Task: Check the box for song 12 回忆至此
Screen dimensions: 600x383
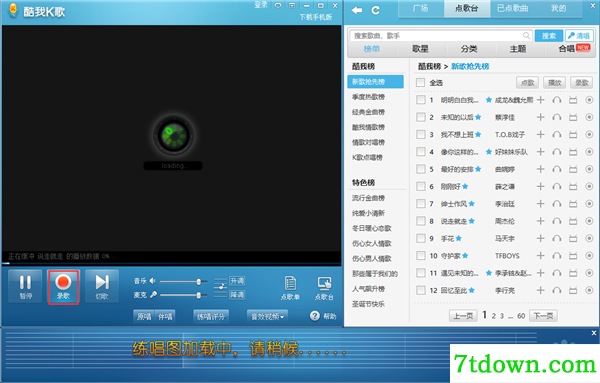Action: pyautogui.click(x=421, y=290)
